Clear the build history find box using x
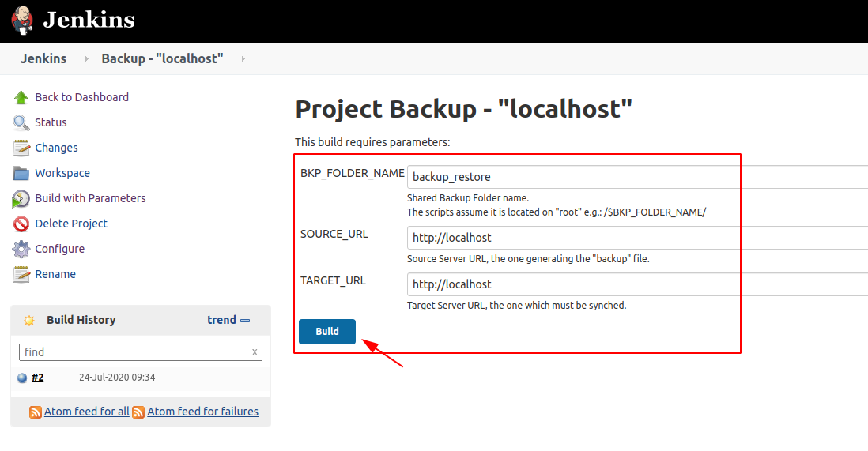The image size is (868, 451). [x=255, y=352]
